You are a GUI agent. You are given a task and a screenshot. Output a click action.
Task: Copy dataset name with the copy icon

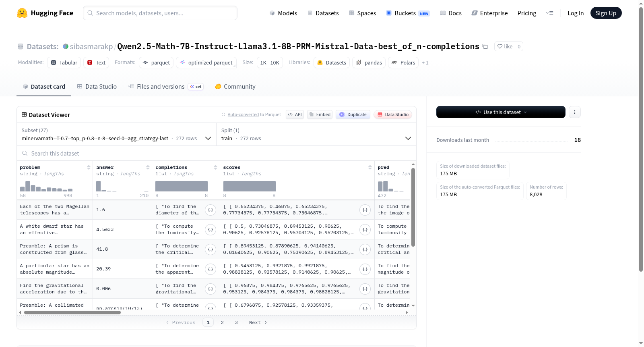(x=485, y=47)
